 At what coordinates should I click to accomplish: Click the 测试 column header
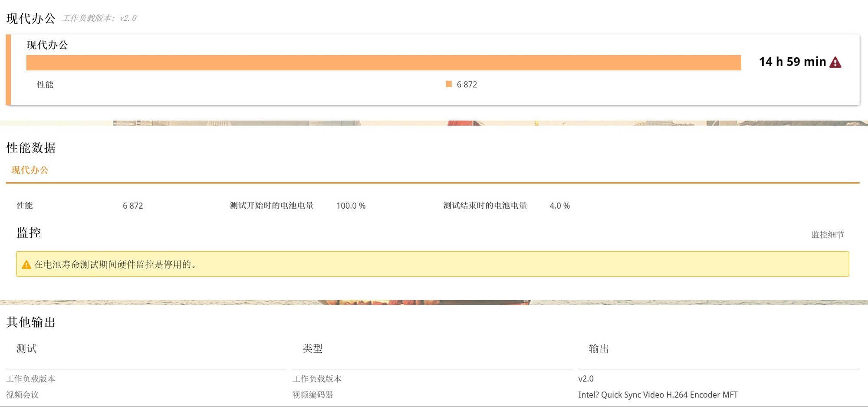tap(26, 348)
